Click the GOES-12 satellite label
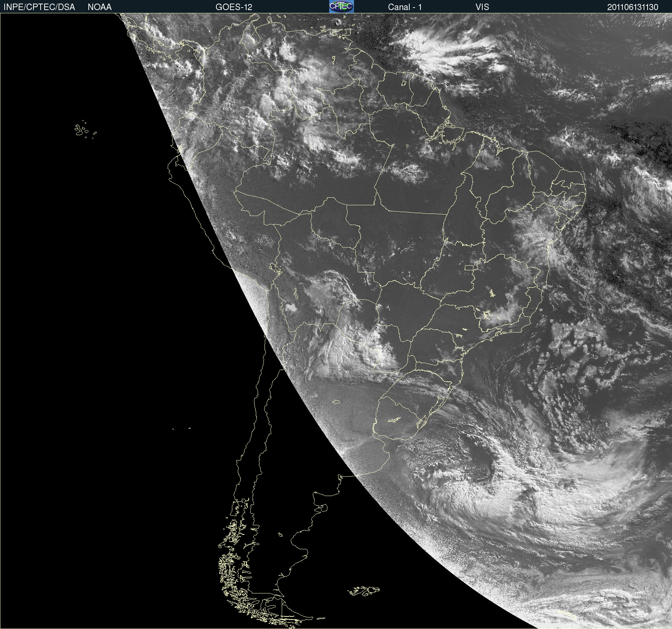This screenshot has width=672, height=629. [234, 7]
